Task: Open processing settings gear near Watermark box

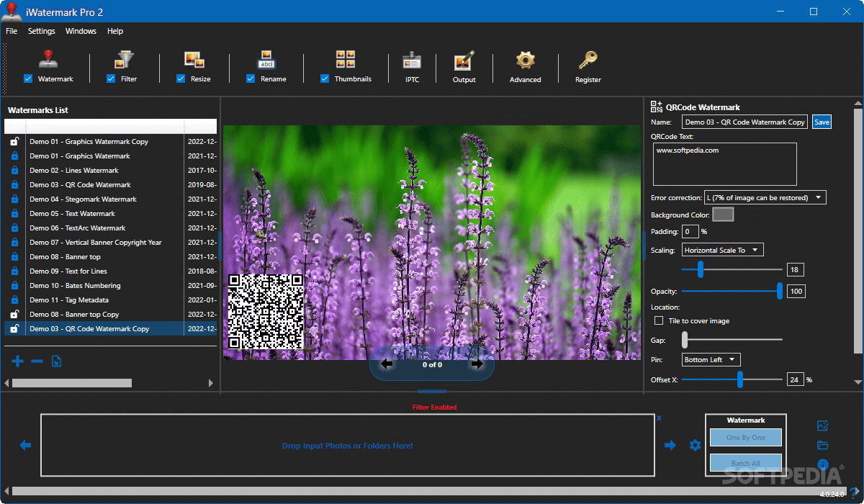Action: (695, 446)
